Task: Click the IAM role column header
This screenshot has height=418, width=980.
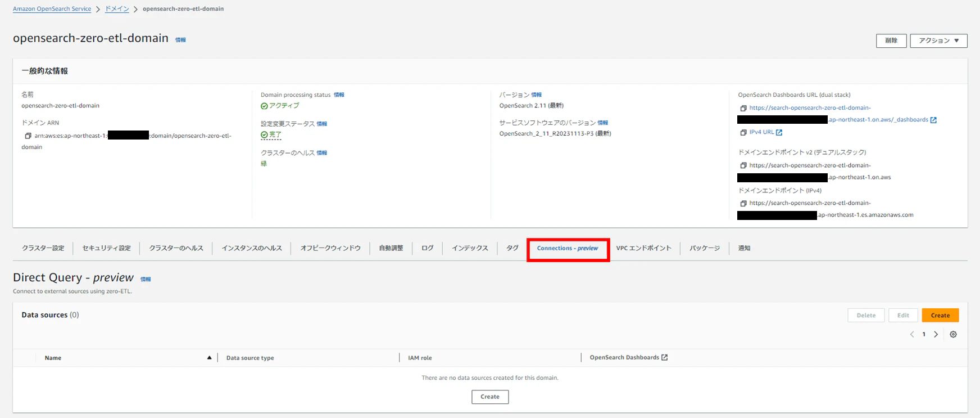Action: coord(420,358)
